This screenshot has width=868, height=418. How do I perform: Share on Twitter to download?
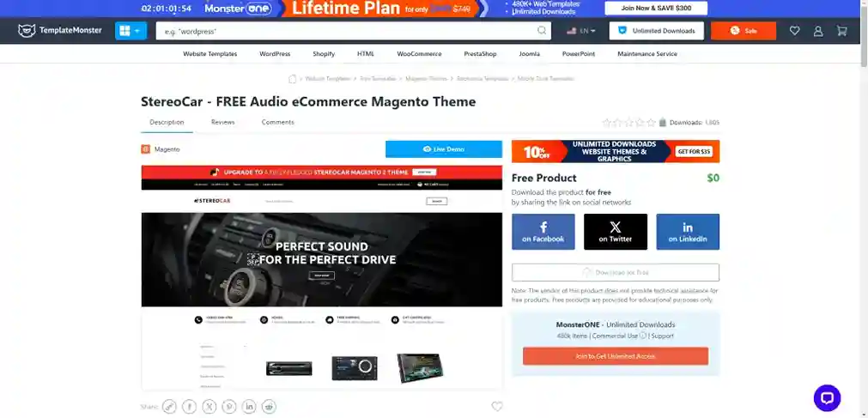tap(615, 232)
